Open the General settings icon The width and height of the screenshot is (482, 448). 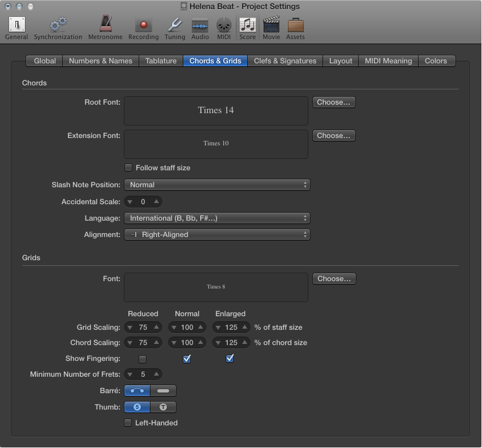coord(16,25)
